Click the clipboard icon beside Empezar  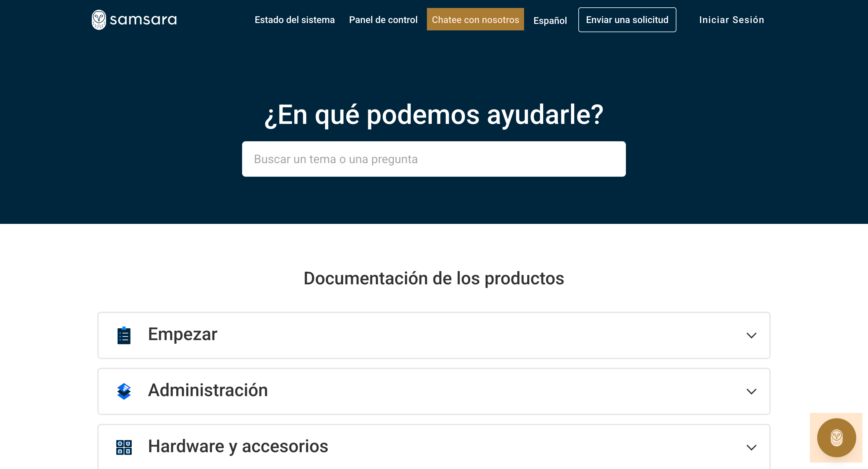tap(124, 335)
